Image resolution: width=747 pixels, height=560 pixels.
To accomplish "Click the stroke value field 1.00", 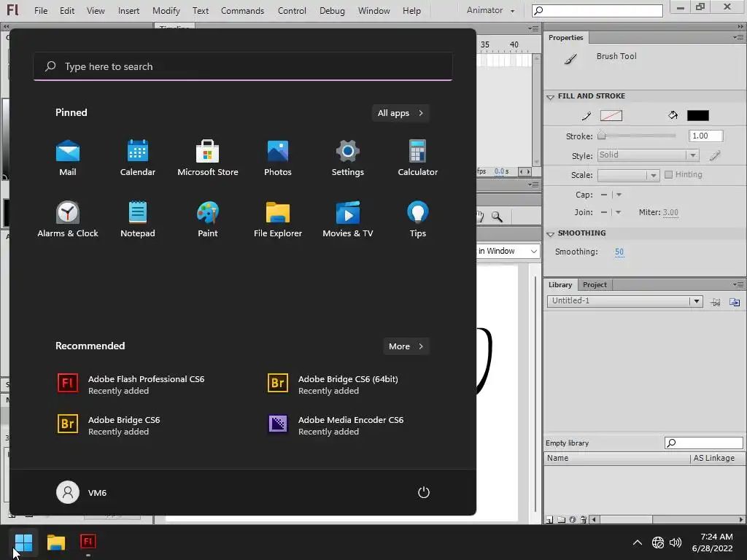I will pyautogui.click(x=706, y=136).
